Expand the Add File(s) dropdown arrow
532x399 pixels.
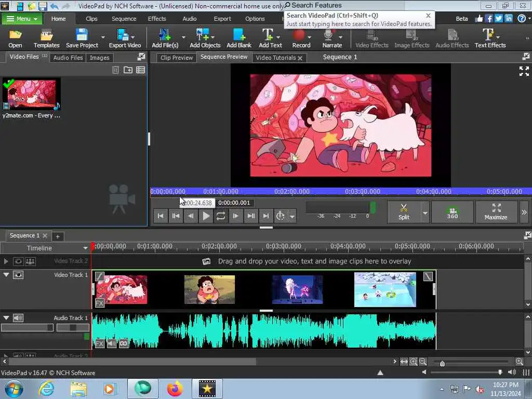click(x=183, y=37)
